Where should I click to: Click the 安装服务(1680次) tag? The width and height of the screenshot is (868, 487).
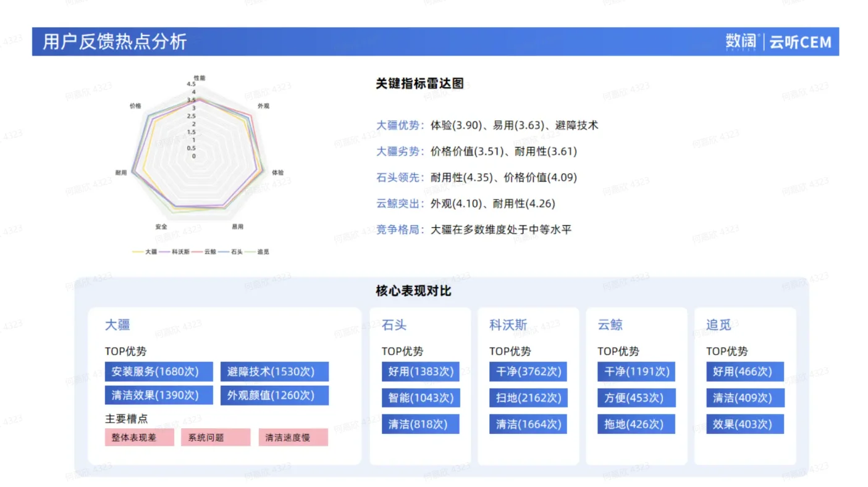point(159,372)
